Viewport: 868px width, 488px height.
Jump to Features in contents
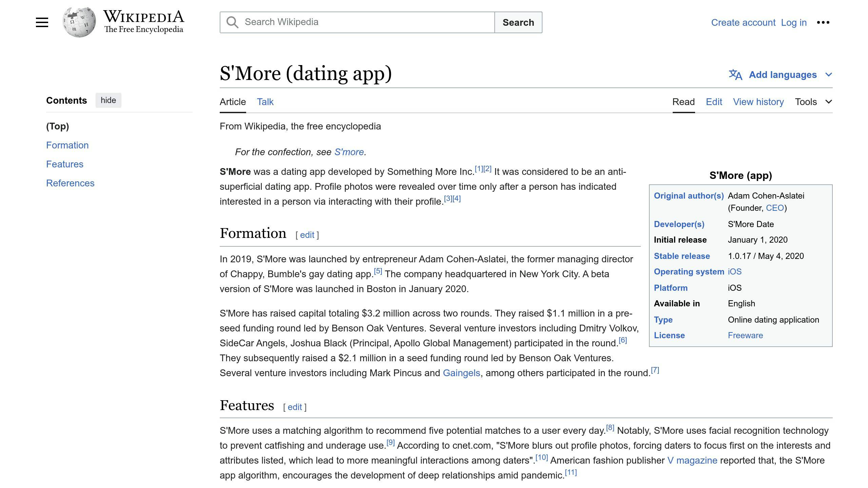coord(65,164)
